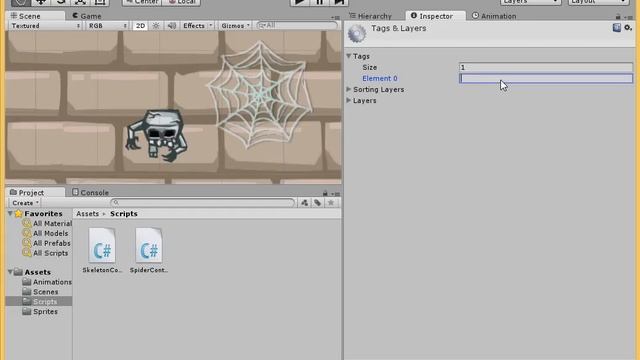Open the Scenes folder
This screenshot has height=360, width=640.
pyautogui.click(x=40, y=292)
